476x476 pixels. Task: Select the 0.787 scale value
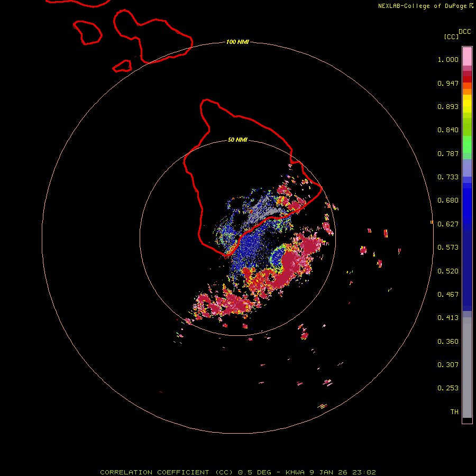click(x=448, y=153)
